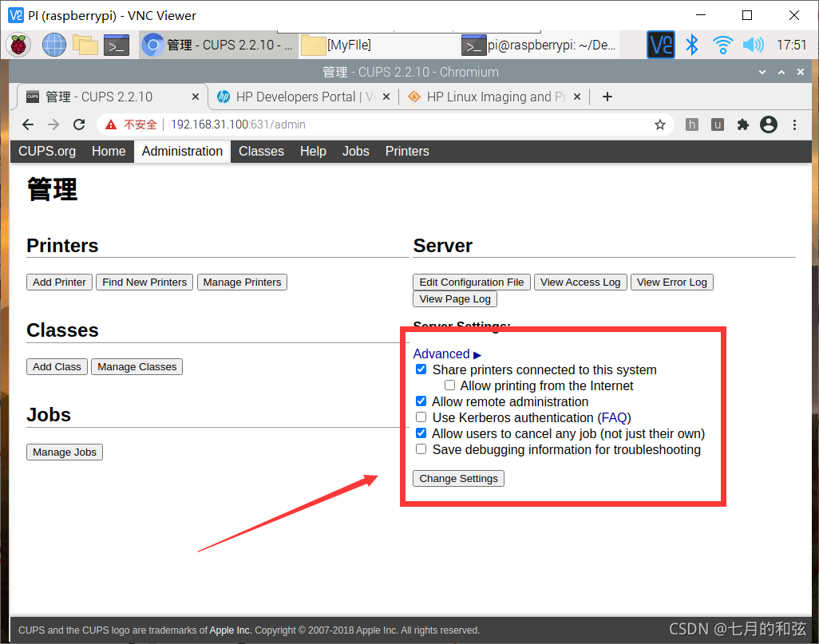Open Manage Printers

tap(243, 282)
